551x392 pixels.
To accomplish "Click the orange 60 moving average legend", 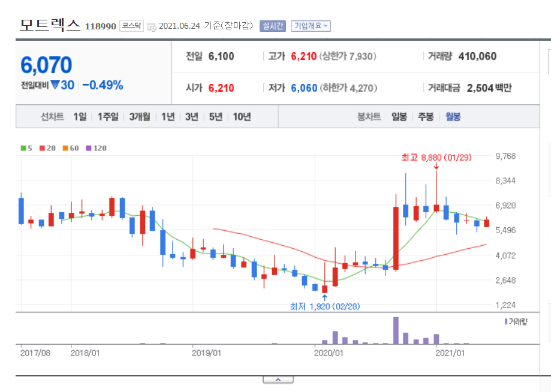I will point(71,148).
